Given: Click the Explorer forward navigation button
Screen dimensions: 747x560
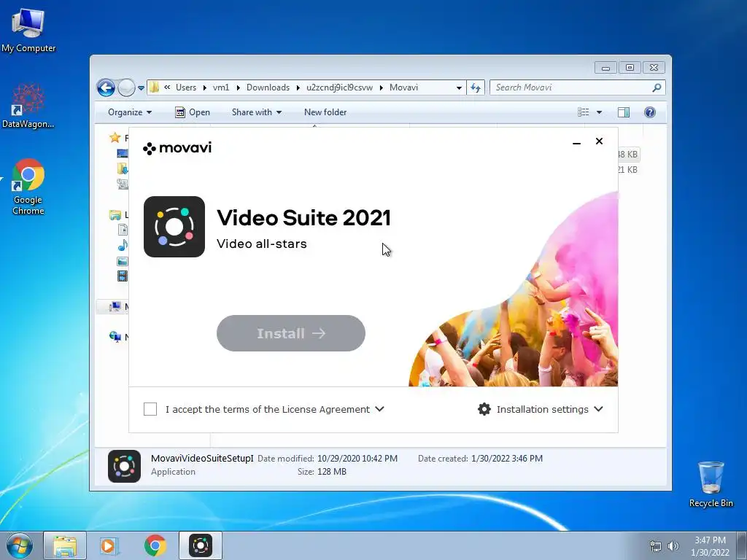Looking at the screenshot, I should [x=126, y=87].
